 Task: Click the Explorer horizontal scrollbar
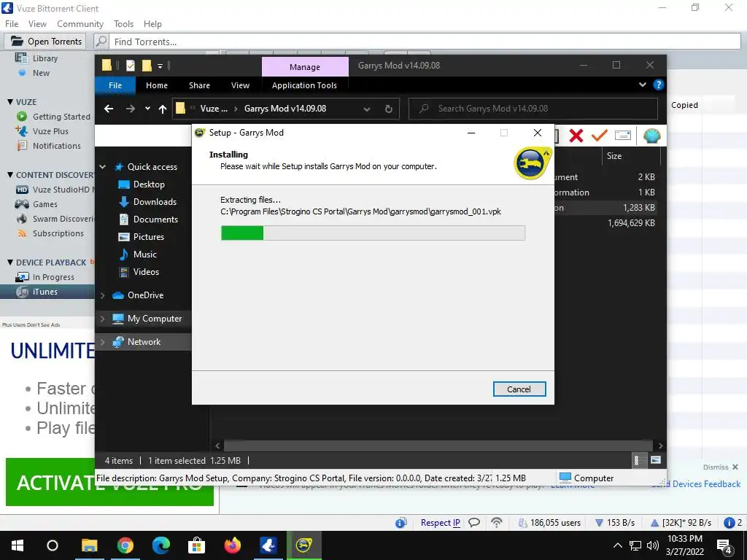(x=438, y=446)
